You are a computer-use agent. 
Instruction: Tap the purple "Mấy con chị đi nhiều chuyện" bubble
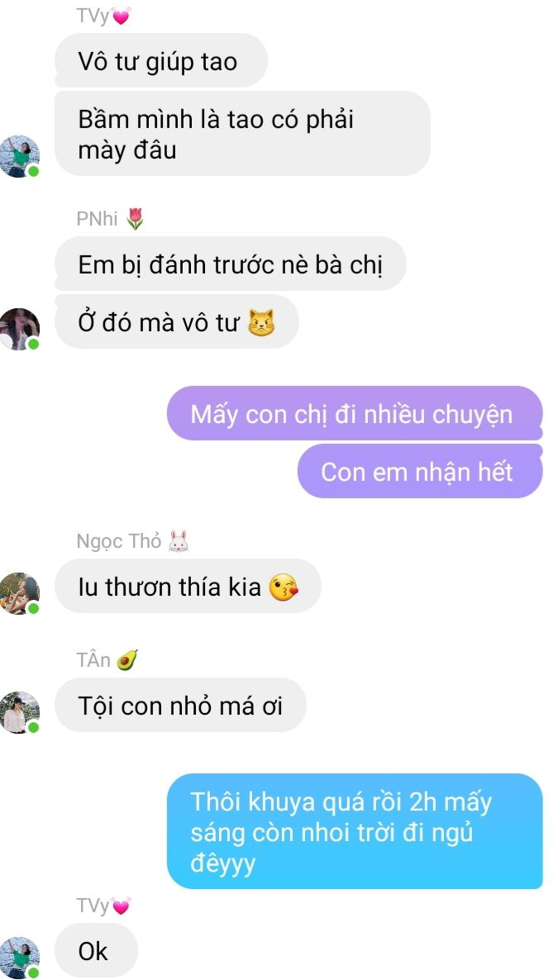coord(355,413)
